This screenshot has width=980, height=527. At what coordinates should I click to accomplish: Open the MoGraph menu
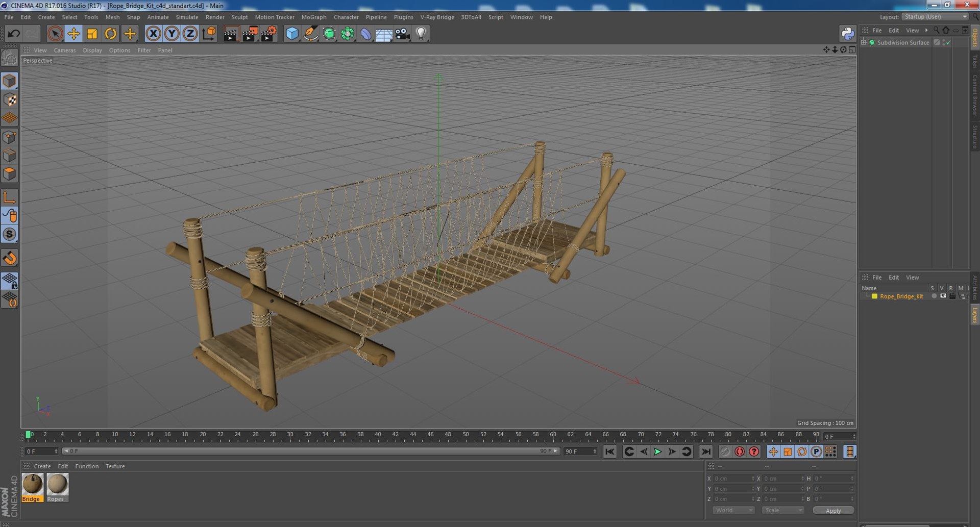[x=313, y=17]
